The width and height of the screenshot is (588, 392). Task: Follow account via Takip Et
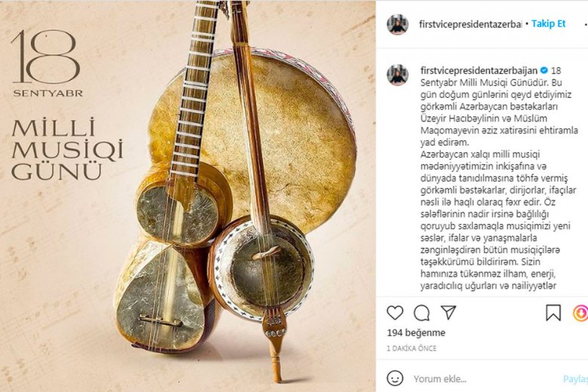click(x=548, y=23)
